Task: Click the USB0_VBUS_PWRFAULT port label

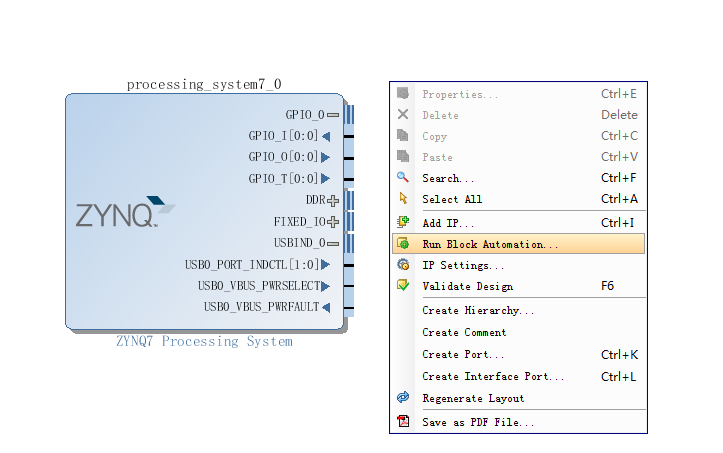Action: 261,307
